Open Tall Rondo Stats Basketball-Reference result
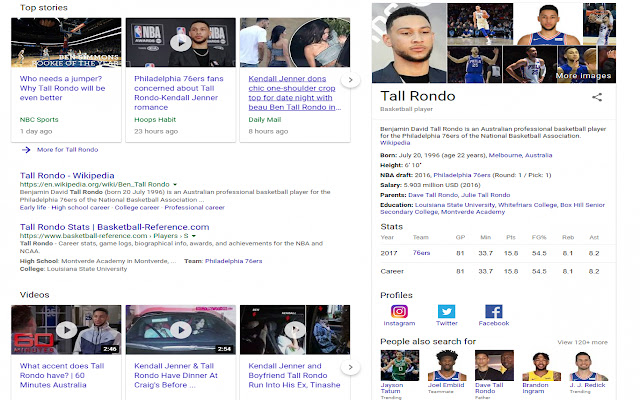This screenshot has height=400, width=640. 114,227
